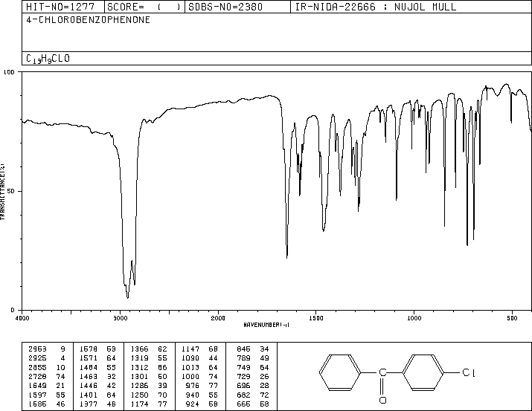The height and width of the screenshot is (411, 532).
Task: Select the 1312 peak entry in the table
Action: (149, 367)
